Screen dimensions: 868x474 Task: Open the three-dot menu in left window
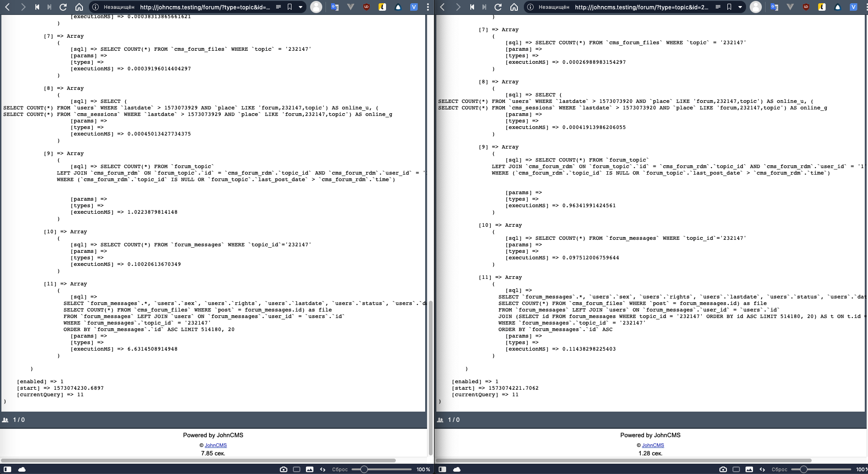click(428, 7)
